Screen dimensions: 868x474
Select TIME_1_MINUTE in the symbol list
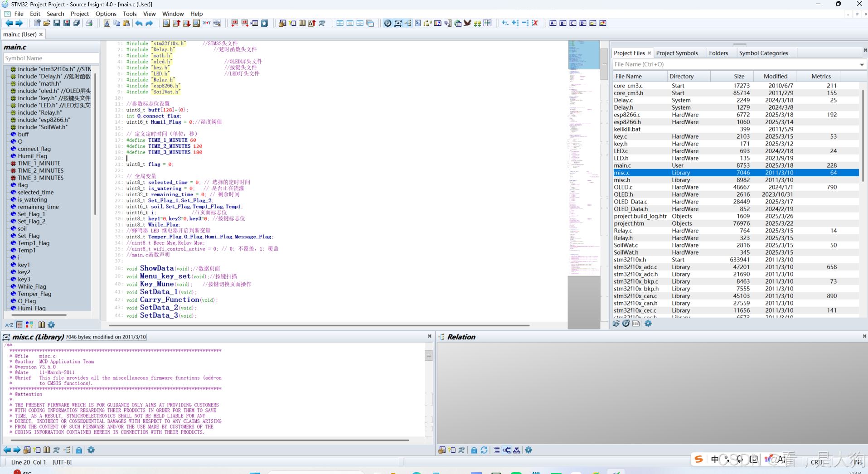39,163
